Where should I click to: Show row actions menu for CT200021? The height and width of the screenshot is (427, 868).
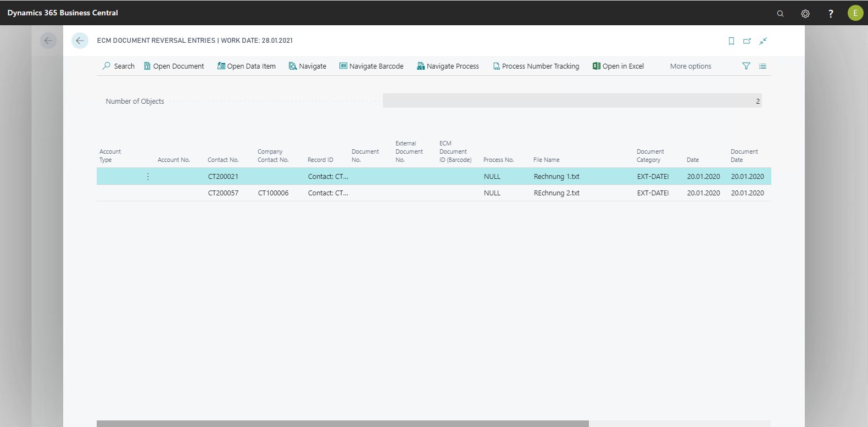click(x=148, y=177)
